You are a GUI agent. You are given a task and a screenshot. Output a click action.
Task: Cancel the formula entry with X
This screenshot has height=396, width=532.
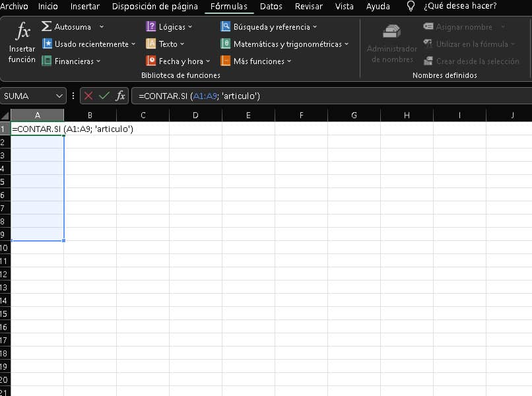click(x=88, y=96)
